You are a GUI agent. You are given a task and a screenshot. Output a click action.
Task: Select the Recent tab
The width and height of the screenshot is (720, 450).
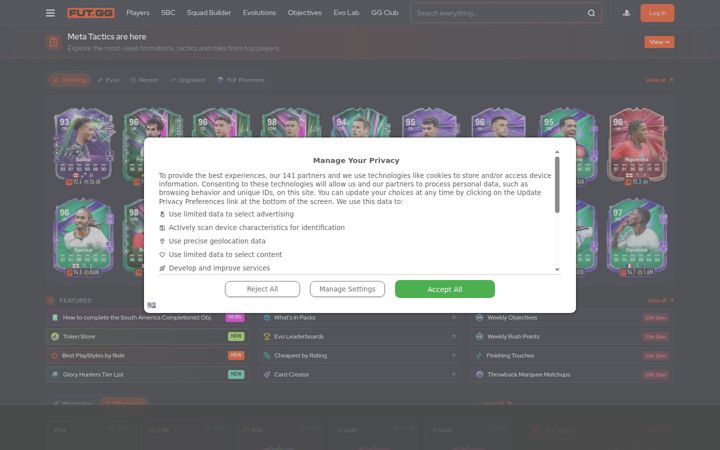(144, 80)
